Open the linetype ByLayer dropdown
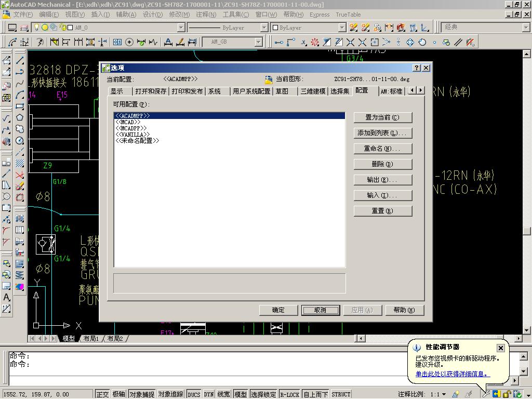 pyautogui.click(x=264, y=28)
